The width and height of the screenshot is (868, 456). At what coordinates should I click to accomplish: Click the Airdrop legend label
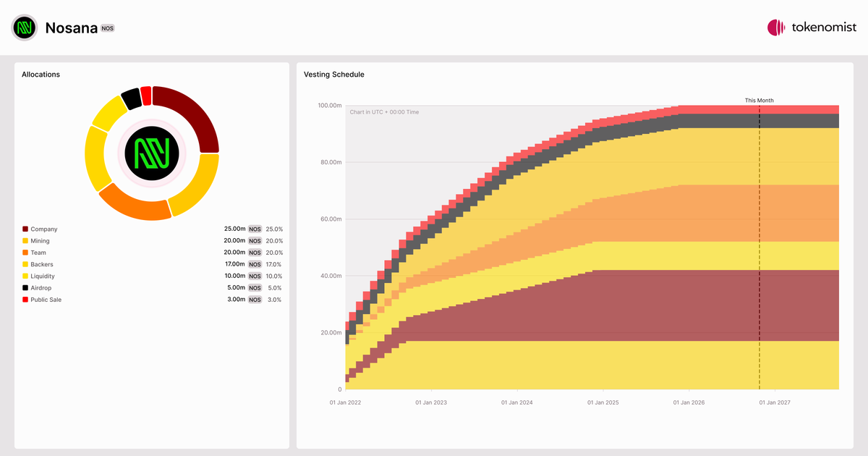(x=41, y=288)
